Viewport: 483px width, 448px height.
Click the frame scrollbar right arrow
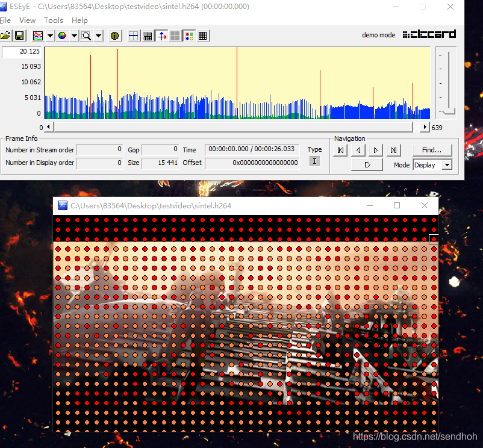click(425, 127)
